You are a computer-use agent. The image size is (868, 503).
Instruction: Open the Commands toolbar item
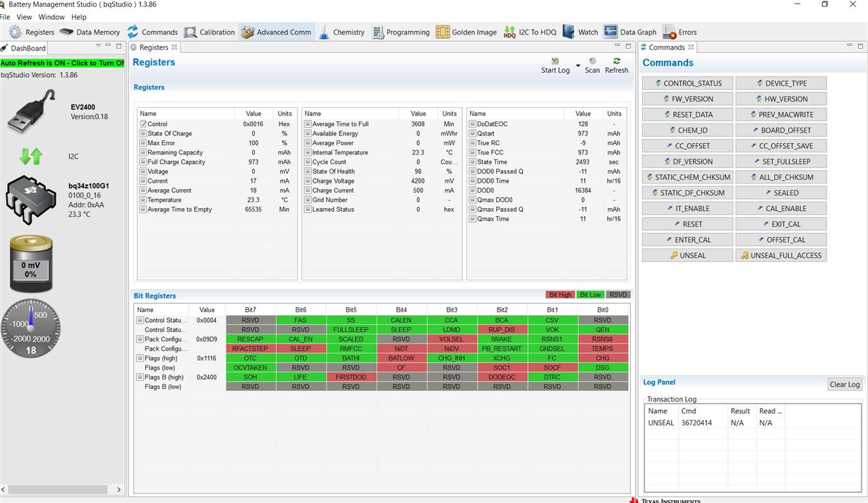coord(152,32)
